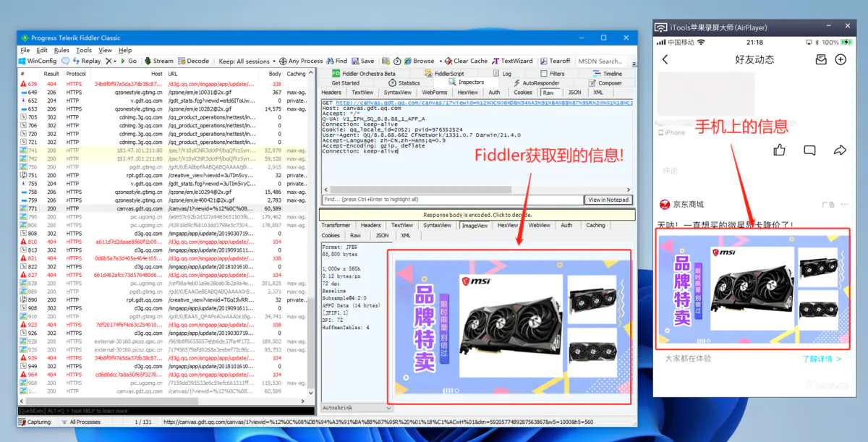Click the Clear Cache button
Screen dimensions: 868x442
467,61
